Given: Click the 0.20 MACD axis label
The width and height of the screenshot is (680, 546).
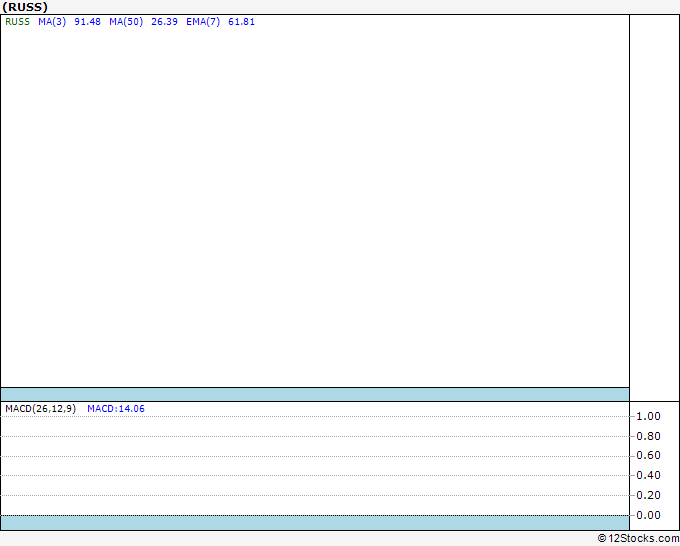Looking at the screenshot, I should (x=648, y=495).
